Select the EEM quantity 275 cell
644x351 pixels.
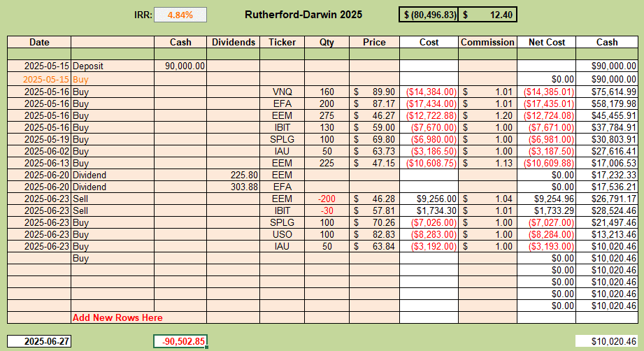(x=327, y=116)
